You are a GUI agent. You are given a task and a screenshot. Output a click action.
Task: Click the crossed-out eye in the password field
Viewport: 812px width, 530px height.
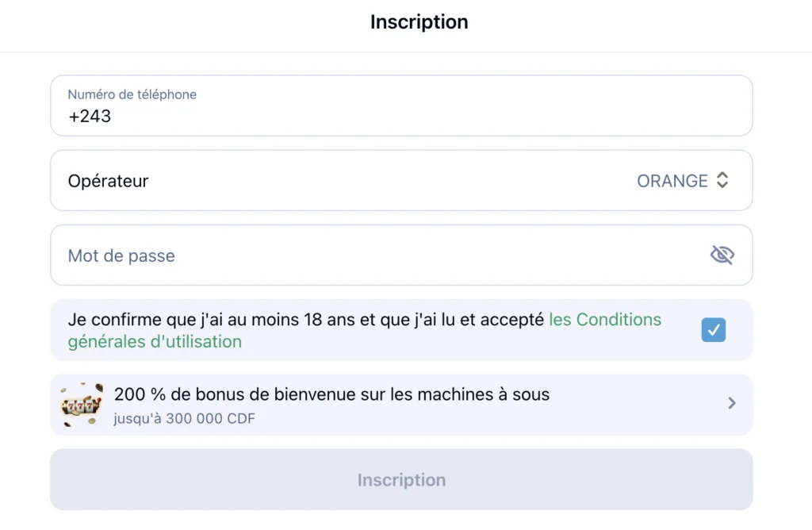(x=722, y=255)
